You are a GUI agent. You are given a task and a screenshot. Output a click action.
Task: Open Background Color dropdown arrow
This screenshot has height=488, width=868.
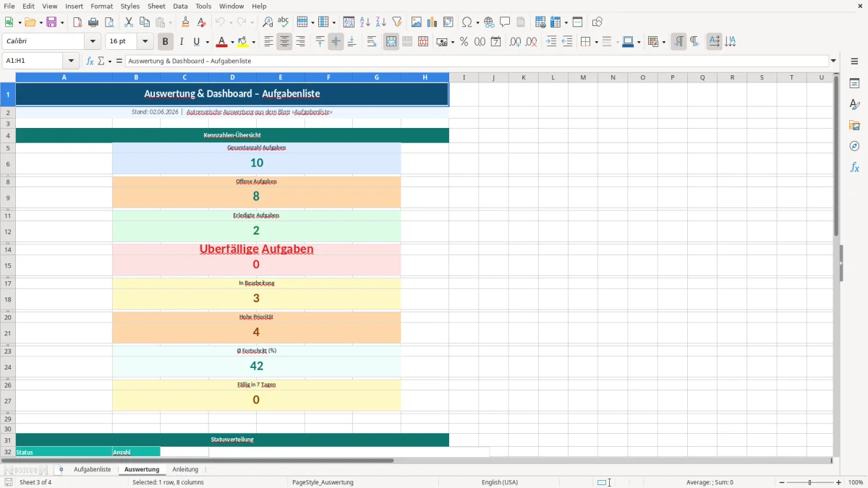254,42
